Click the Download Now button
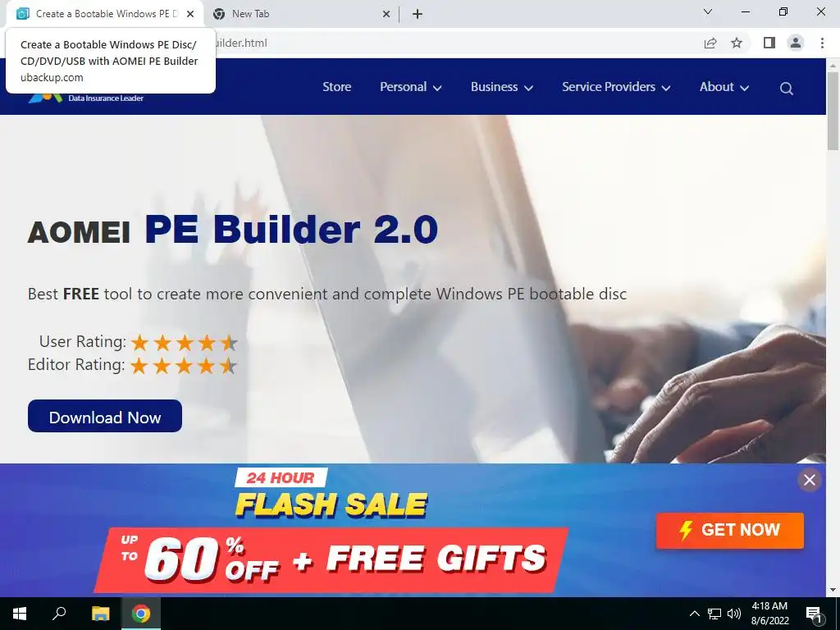The image size is (840, 630). 105,416
